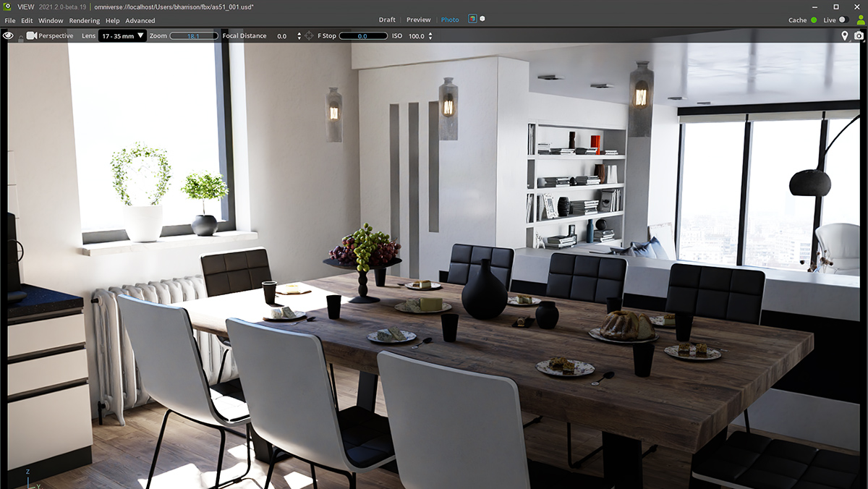Viewport: 868px width, 489px height.
Task: Toggle the Live sync switch
Action: tap(843, 20)
